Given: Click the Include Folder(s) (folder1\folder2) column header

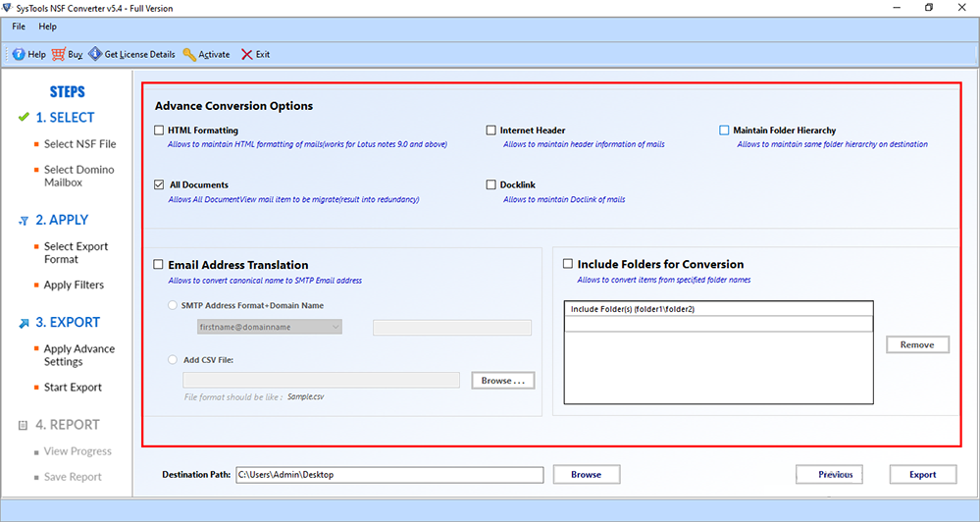Looking at the screenshot, I should (719, 309).
